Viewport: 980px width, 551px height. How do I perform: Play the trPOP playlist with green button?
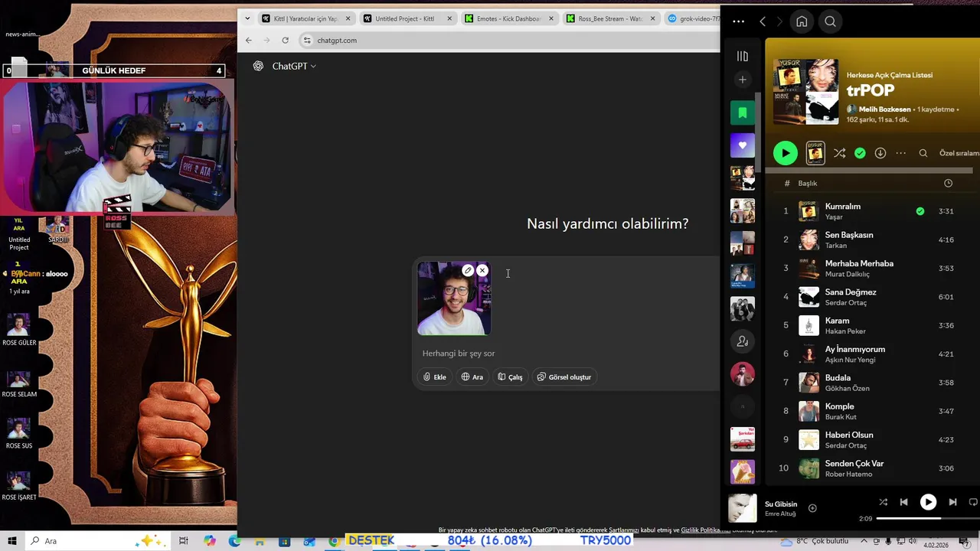[785, 153]
